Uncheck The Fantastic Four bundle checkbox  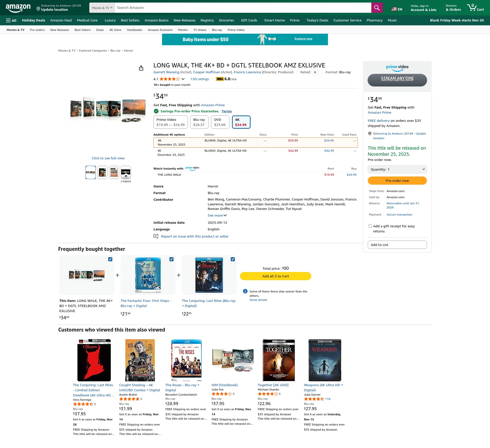tap(171, 259)
